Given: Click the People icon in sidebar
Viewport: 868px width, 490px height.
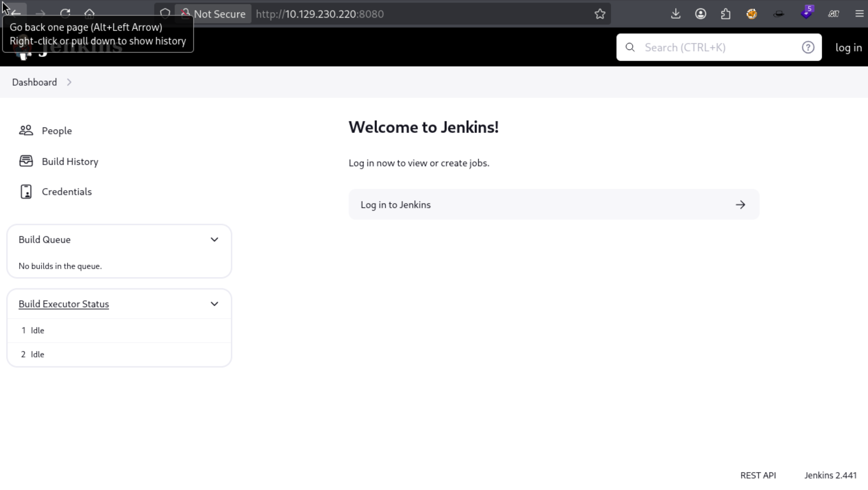Looking at the screenshot, I should click(26, 131).
